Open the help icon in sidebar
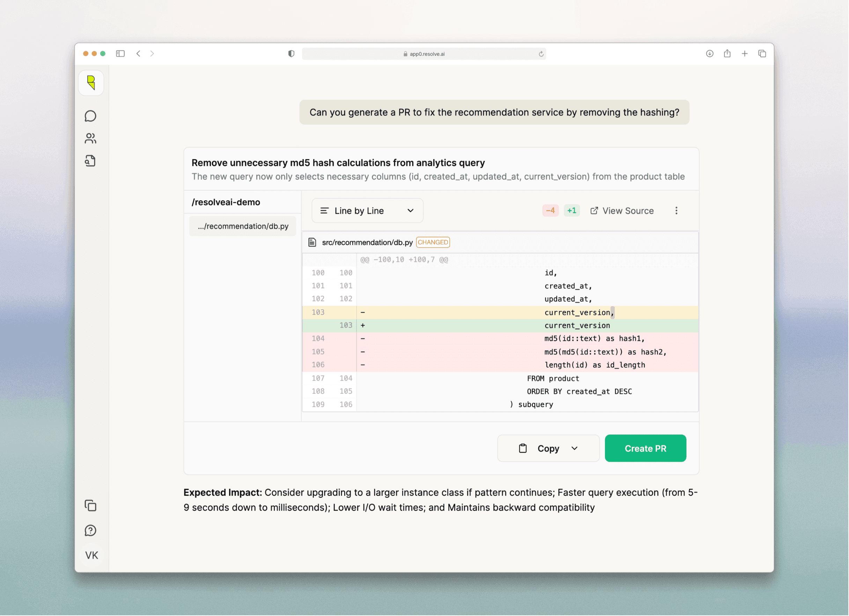Viewport: 849px width, 616px height. click(90, 530)
